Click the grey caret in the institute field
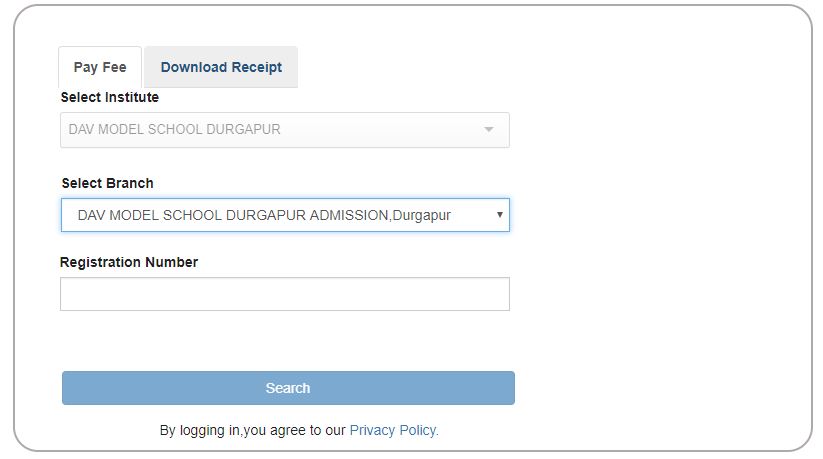This screenshot has height=459, width=823. pos(489,130)
